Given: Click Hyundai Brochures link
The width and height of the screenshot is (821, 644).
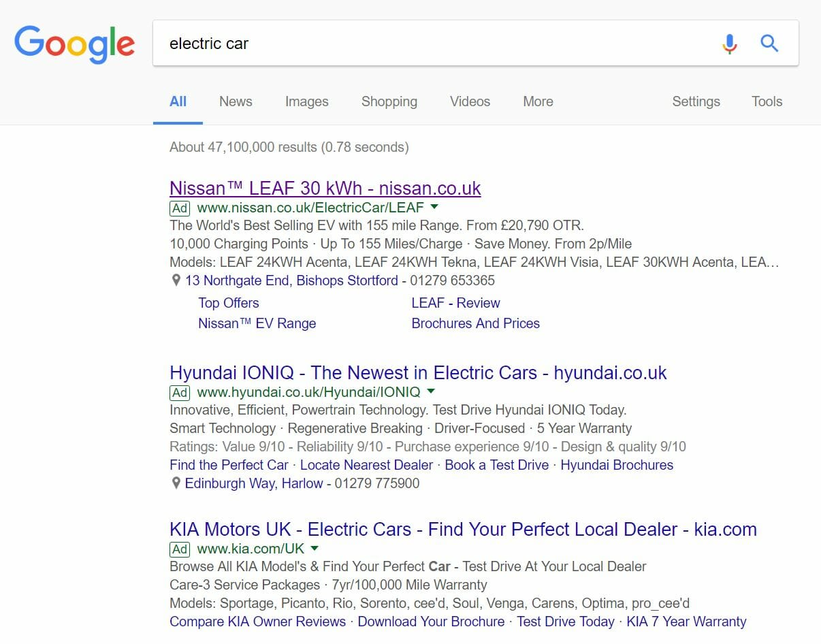Looking at the screenshot, I should (x=617, y=465).
